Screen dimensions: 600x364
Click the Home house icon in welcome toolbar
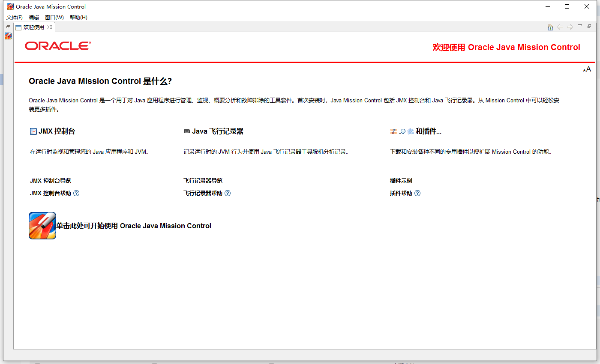click(550, 27)
